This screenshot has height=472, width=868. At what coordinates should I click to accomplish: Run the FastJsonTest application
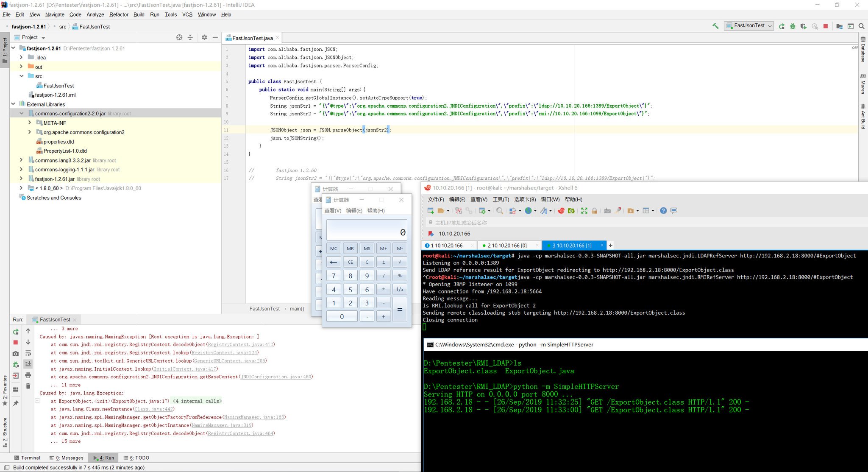(782, 26)
